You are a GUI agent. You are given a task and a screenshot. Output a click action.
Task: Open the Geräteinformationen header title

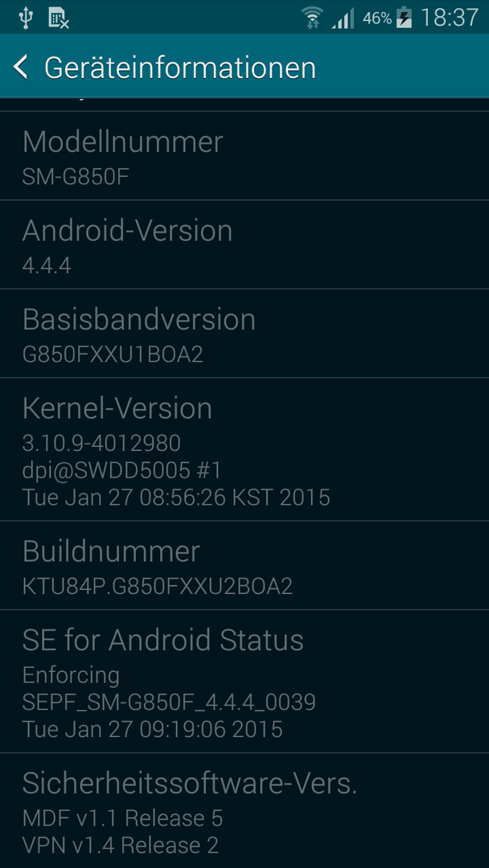(x=180, y=68)
